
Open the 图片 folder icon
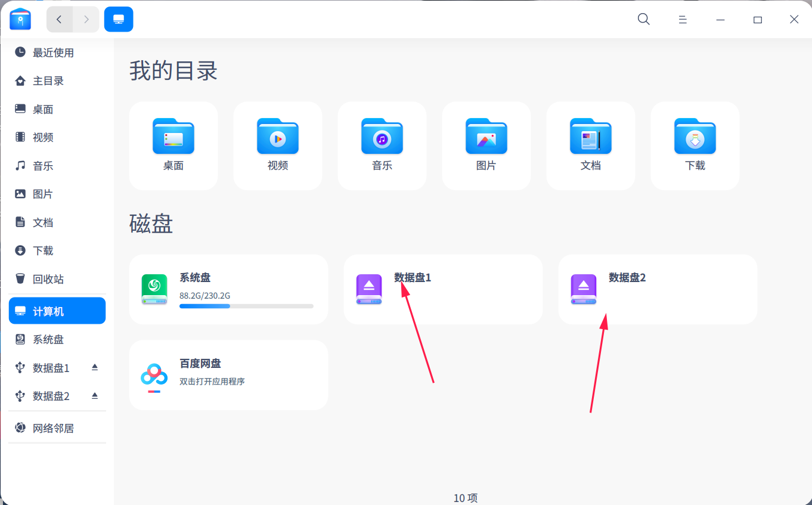coord(486,137)
